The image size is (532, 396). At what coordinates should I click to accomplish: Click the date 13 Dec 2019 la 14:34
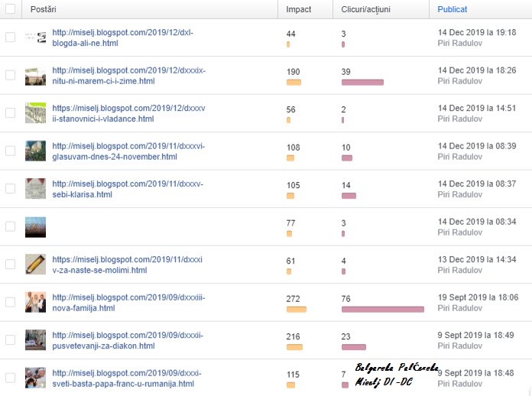click(477, 260)
